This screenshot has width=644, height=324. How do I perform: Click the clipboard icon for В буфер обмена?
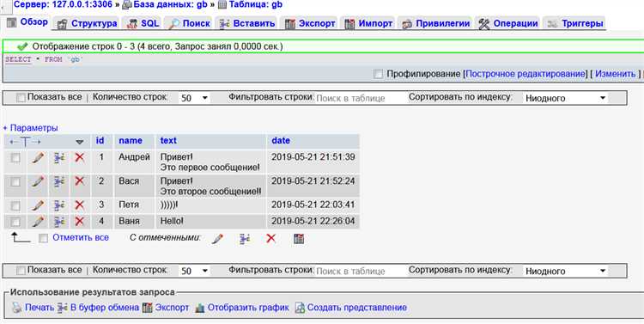point(62,308)
